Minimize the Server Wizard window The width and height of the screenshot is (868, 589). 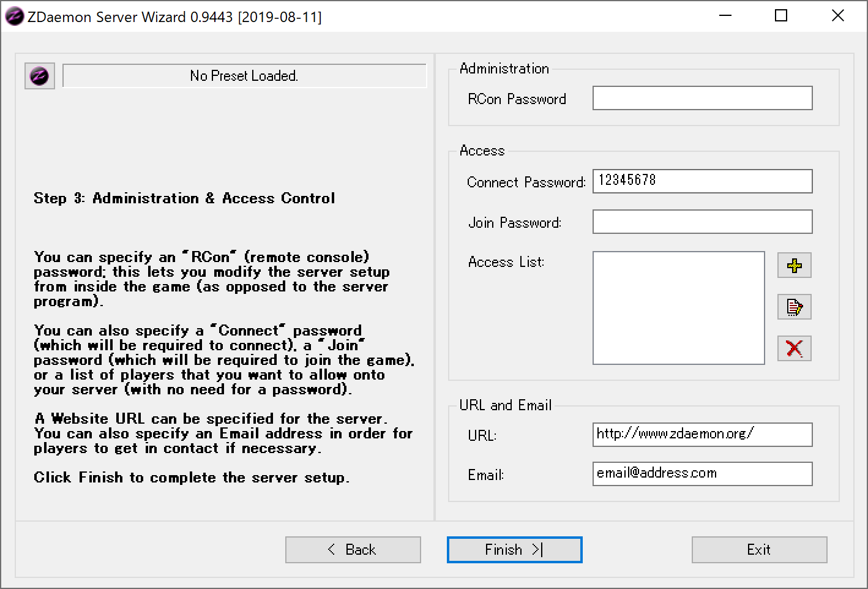725,16
